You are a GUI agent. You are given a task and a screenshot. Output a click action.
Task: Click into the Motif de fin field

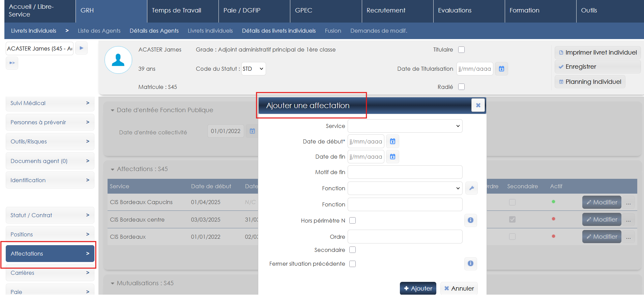click(405, 172)
